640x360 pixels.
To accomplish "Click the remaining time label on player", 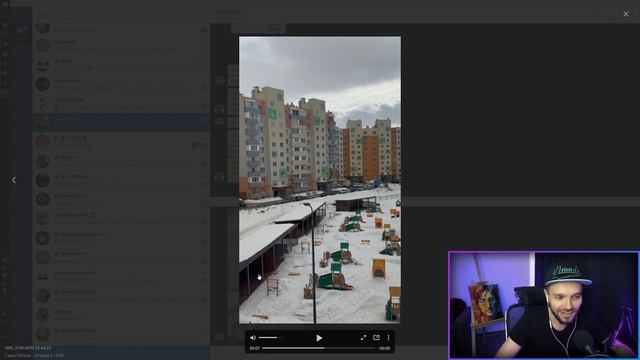I will pos(384,349).
